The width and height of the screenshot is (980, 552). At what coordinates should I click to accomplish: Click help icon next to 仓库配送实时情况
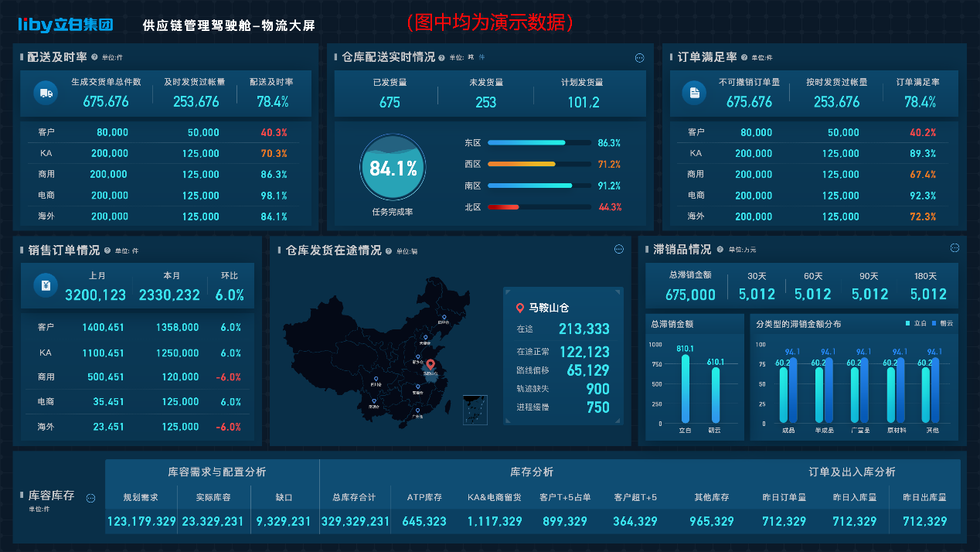click(442, 57)
